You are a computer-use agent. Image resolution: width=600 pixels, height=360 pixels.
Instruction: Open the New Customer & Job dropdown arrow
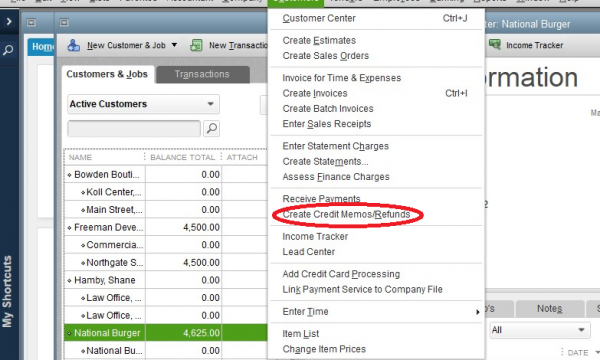click(x=174, y=45)
